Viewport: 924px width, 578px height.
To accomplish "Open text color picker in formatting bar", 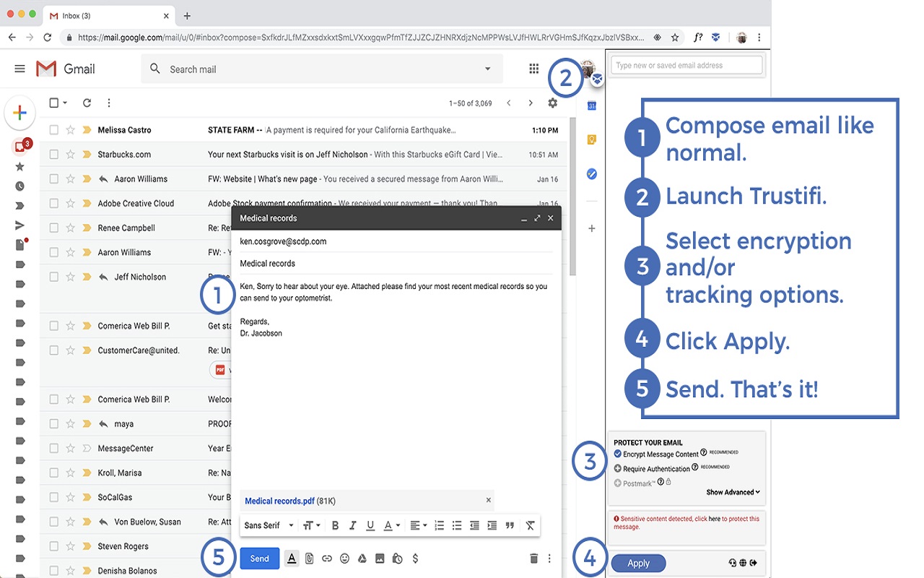I will click(x=391, y=525).
